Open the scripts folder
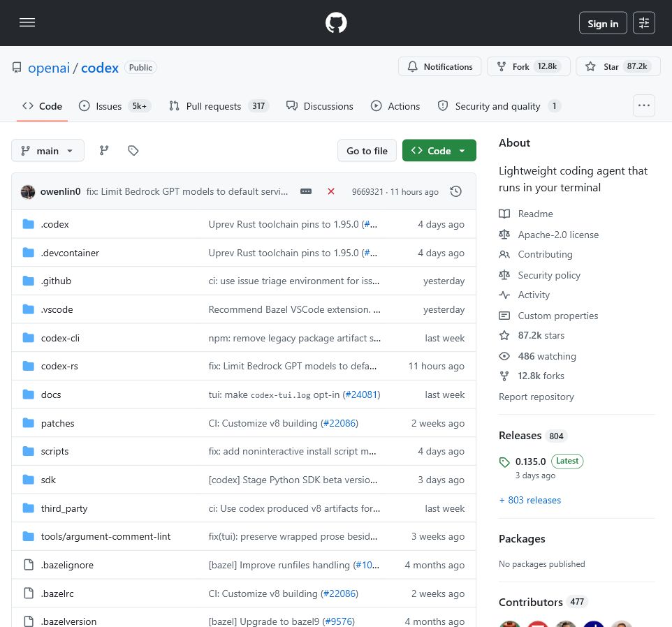This screenshot has width=672, height=627. pyautogui.click(x=54, y=452)
